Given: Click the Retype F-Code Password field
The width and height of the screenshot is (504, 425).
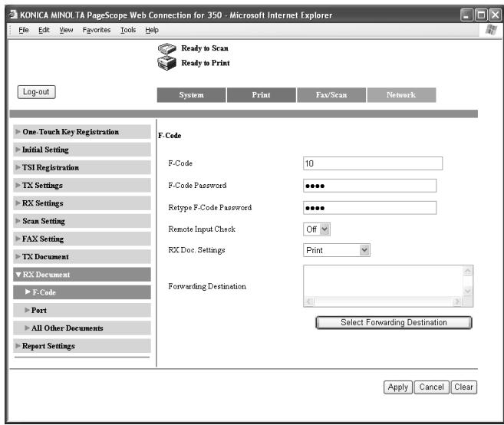Looking at the screenshot, I should 370,208.
